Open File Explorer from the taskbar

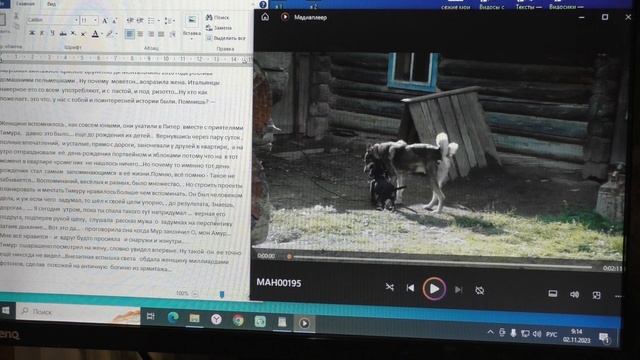point(195,318)
